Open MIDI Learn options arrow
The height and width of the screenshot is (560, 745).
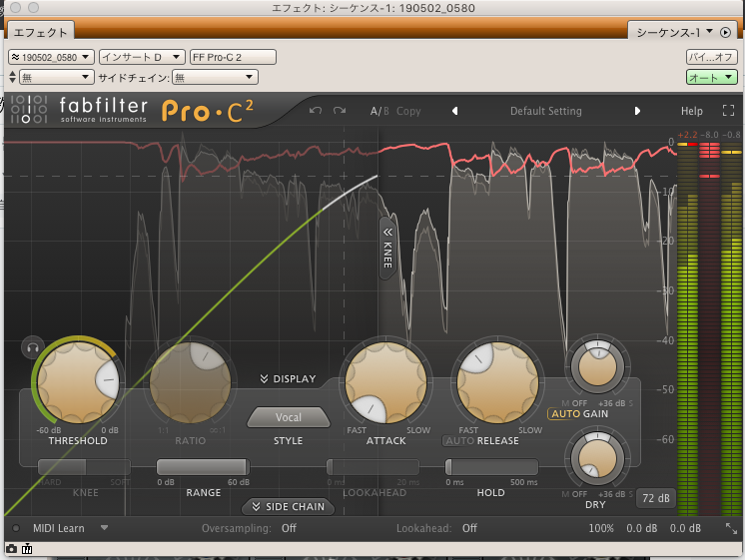pos(104,528)
